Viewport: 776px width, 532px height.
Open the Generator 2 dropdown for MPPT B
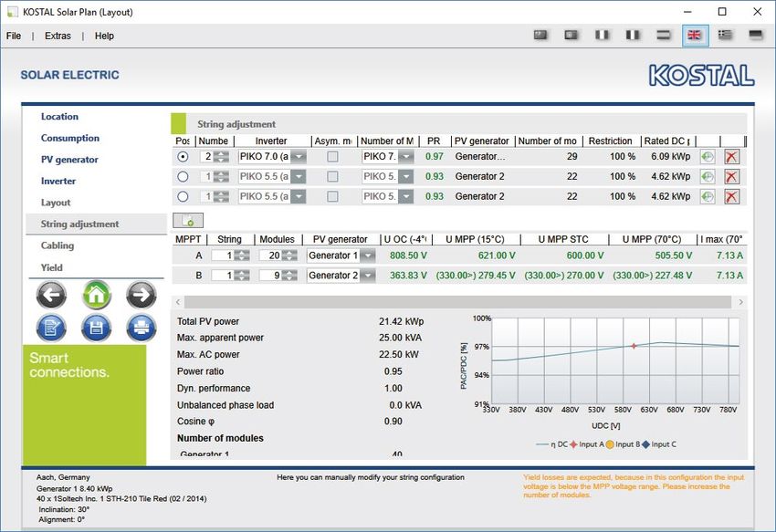coord(368,276)
